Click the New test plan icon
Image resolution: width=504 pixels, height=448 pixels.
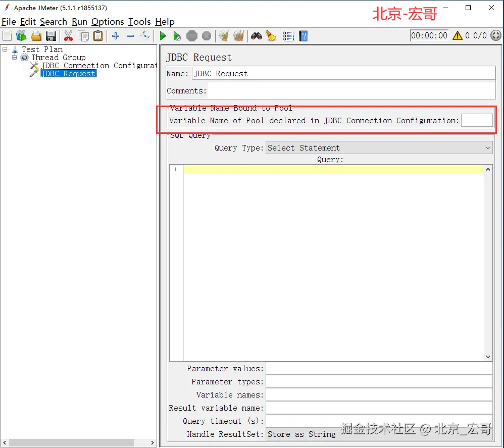coord(7,36)
